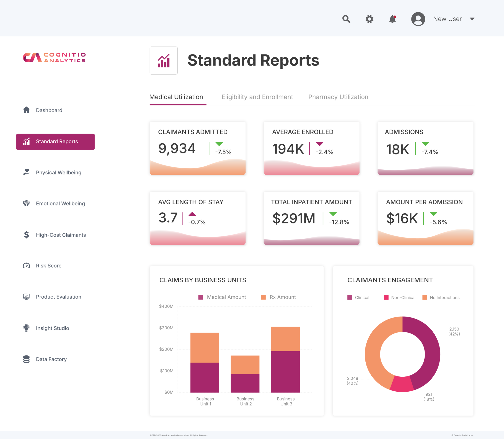
Task: Toggle Medical Amount legend swatch
Action: point(201,297)
